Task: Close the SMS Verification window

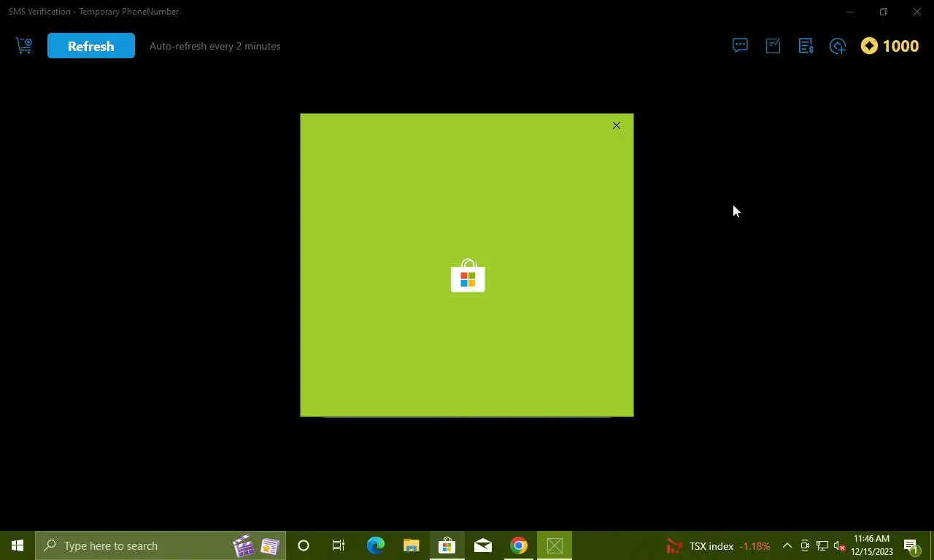Action: pos(917,12)
